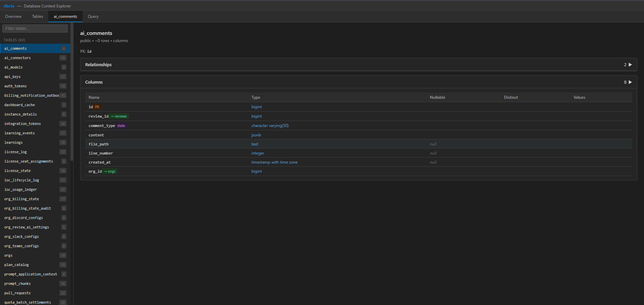
Task: Select the file_path column row
Action: point(358,144)
